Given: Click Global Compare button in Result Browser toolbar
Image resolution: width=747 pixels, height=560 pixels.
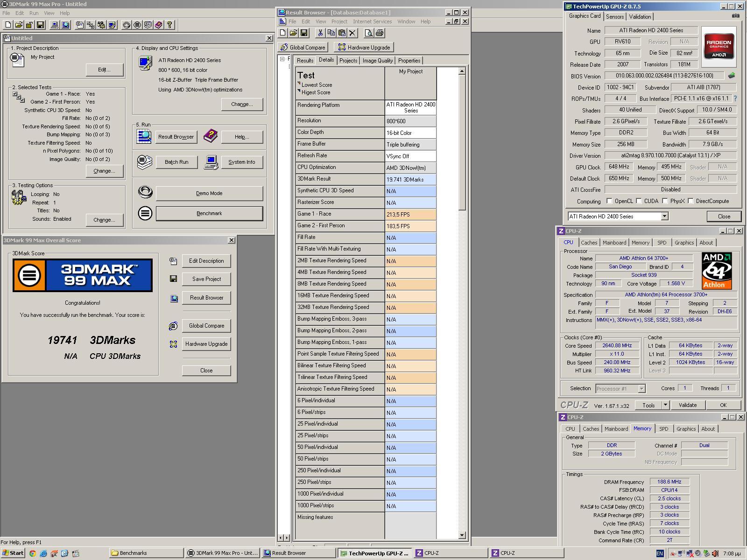Looking at the screenshot, I should [303, 47].
